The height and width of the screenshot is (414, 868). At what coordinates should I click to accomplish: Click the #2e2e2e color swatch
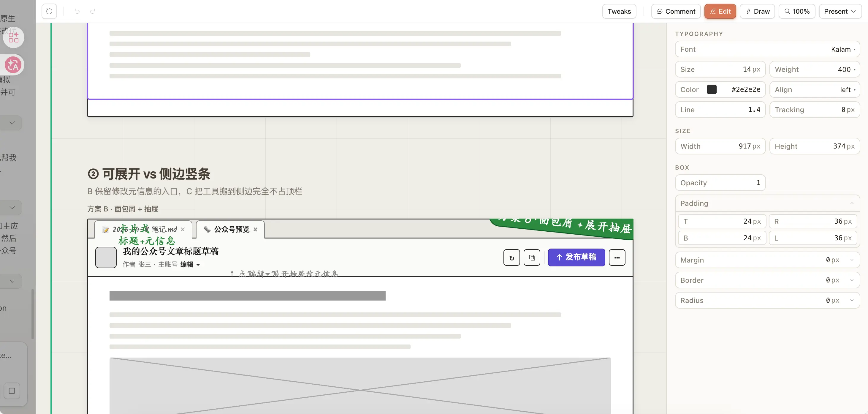(x=712, y=89)
